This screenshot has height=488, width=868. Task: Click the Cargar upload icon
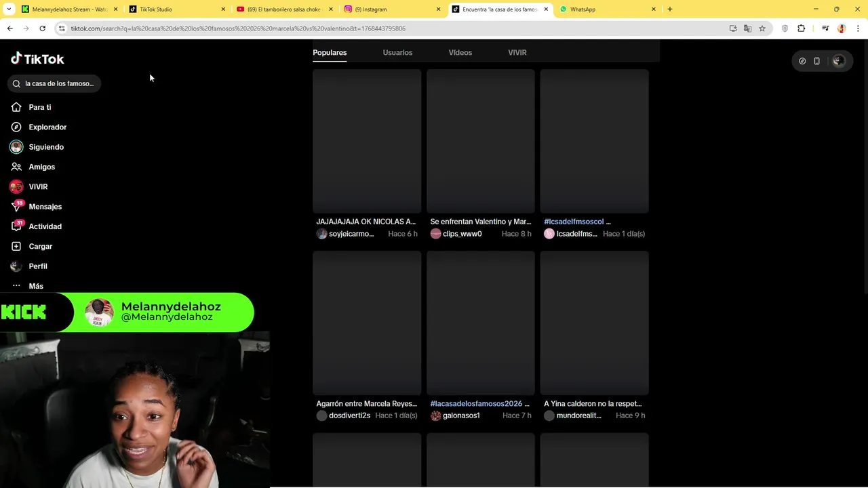16,246
